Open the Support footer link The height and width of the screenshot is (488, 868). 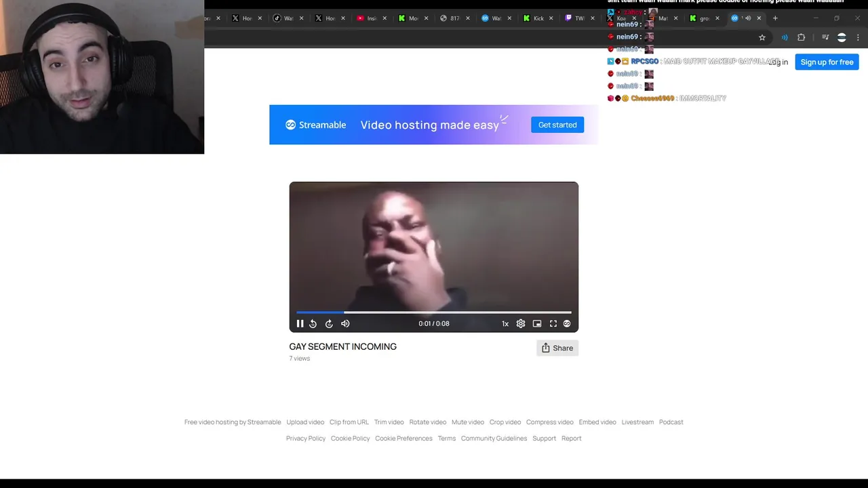pos(544,439)
